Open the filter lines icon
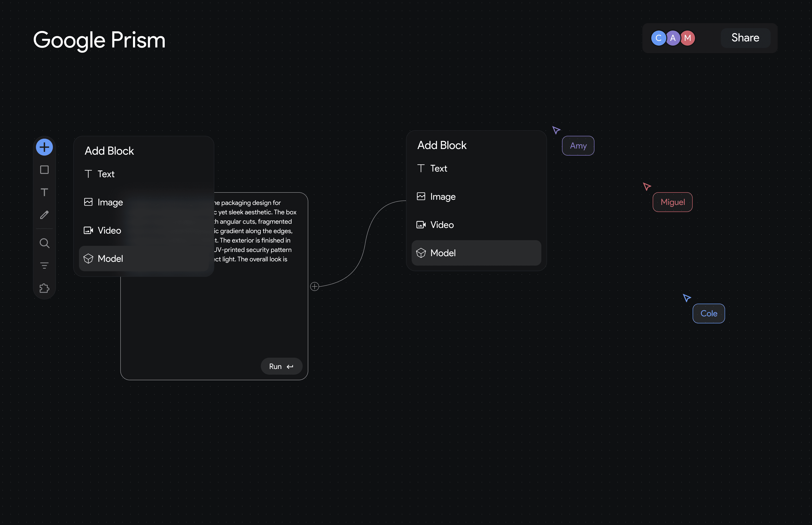The height and width of the screenshot is (525, 812). pos(44,266)
